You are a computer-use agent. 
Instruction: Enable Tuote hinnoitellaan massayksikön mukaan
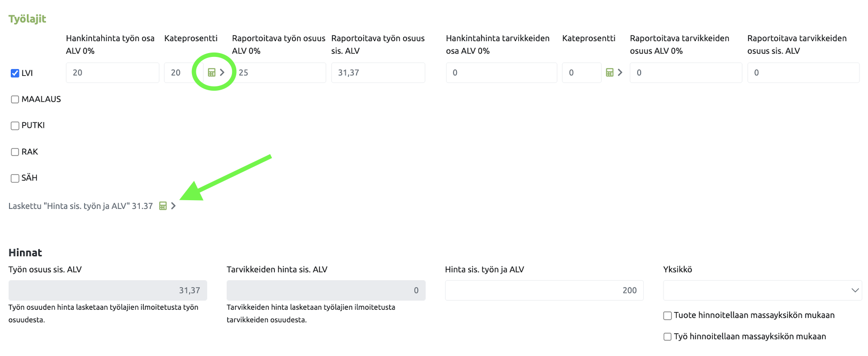tap(667, 315)
